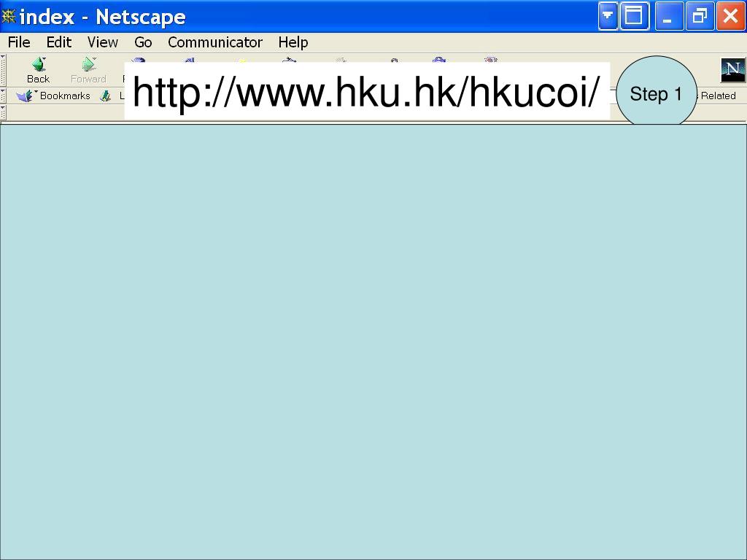Open the Edit menu
This screenshot has width=747, height=560.
(x=58, y=42)
